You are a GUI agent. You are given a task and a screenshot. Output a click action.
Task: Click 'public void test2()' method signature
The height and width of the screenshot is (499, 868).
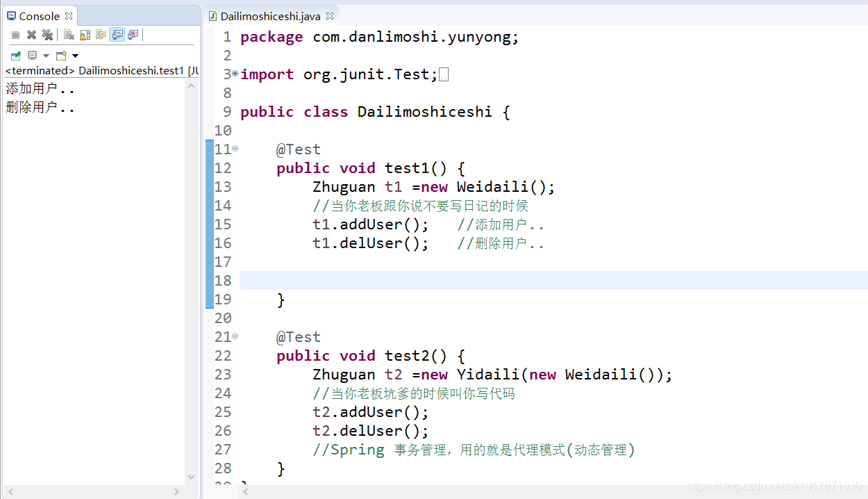click(x=362, y=356)
